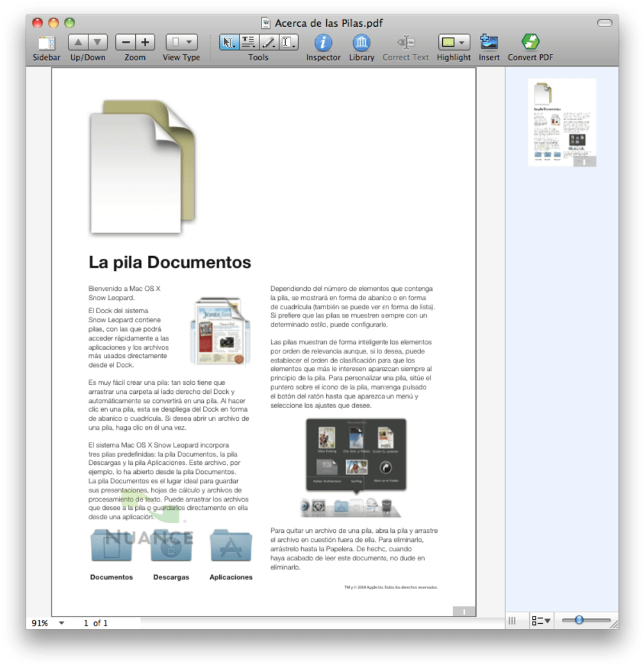Open the sidebar list view options
The width and height of the screenshot is (644, 666).
[539, 620]
